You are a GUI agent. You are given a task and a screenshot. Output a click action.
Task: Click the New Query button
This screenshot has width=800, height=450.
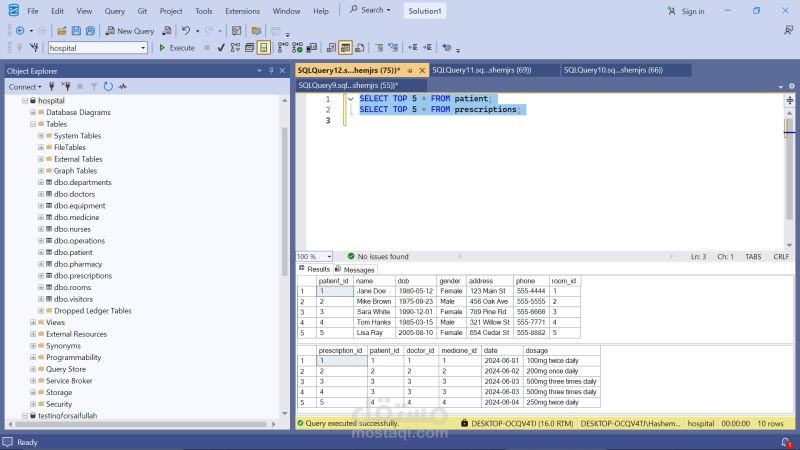pos(130,31)
